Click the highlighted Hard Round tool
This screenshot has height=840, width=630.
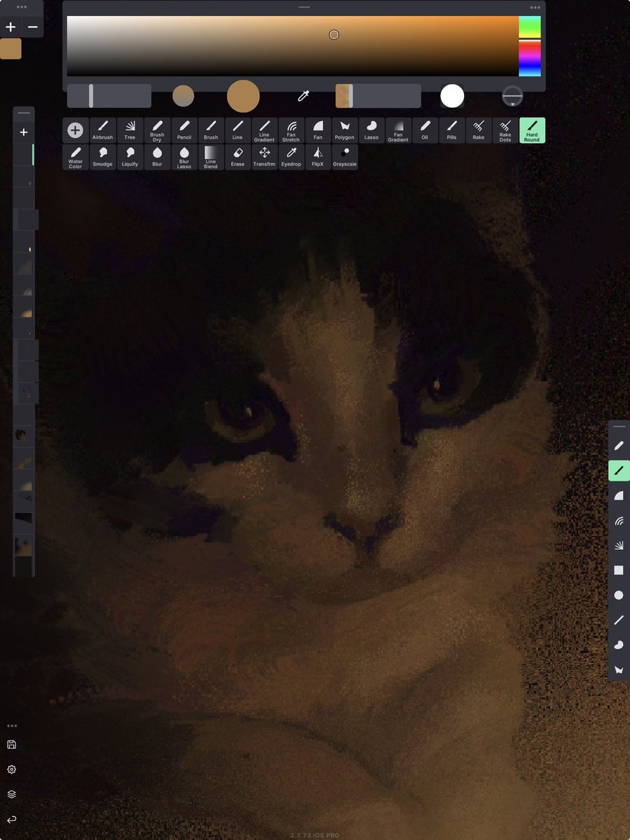[x=532, y=130]
